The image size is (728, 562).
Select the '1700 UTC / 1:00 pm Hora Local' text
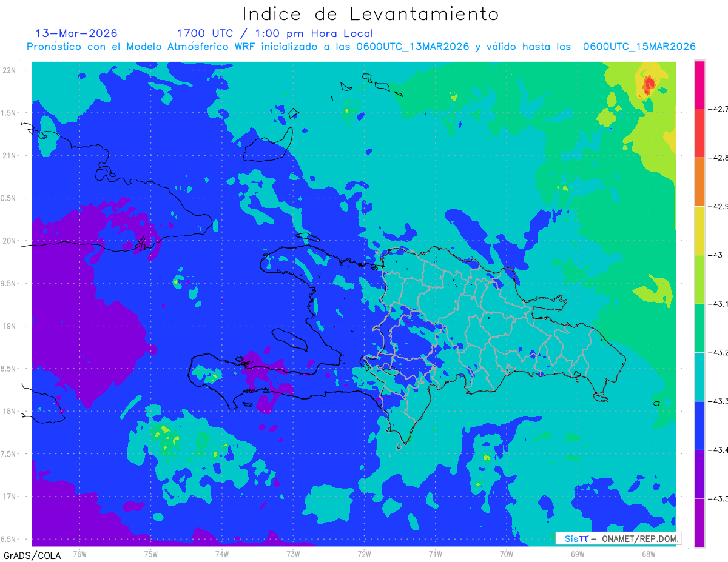coord(275,33)
